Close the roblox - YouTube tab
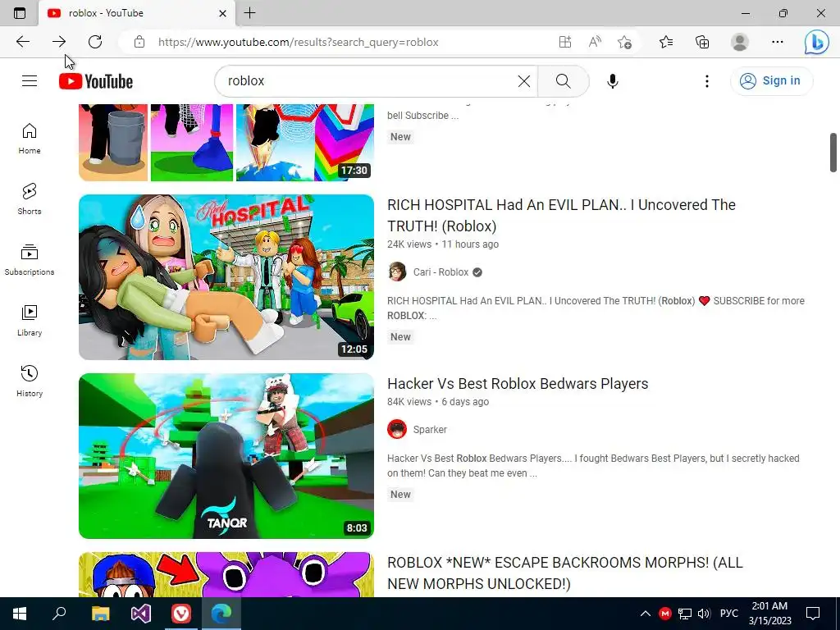This screenshot has width=840, height=630. pyautogui.click(x=223, y=13)
